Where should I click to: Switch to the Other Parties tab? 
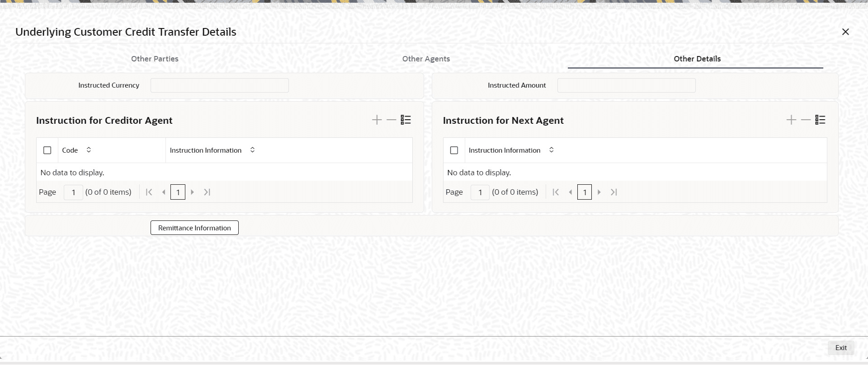(x=155, y=59)
